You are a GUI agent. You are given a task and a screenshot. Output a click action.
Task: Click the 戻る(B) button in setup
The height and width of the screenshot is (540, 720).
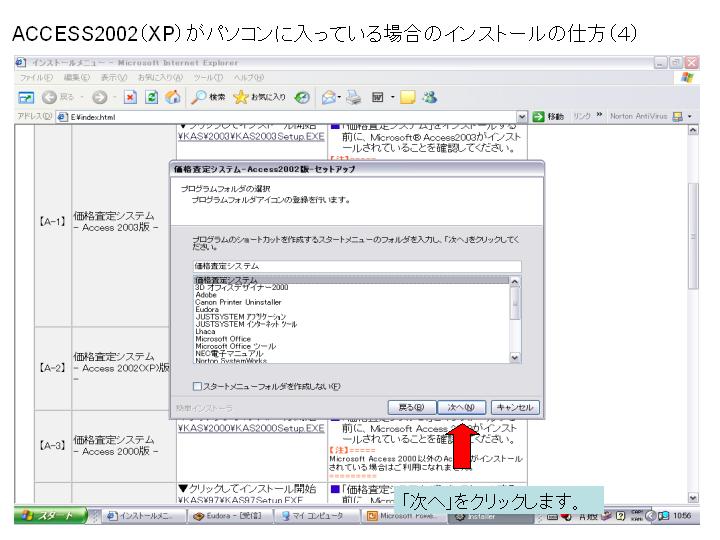[411, 407]
